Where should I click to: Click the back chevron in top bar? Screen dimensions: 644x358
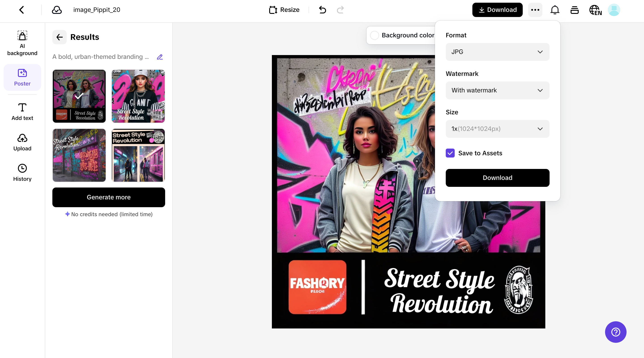(x=21, y=10)
